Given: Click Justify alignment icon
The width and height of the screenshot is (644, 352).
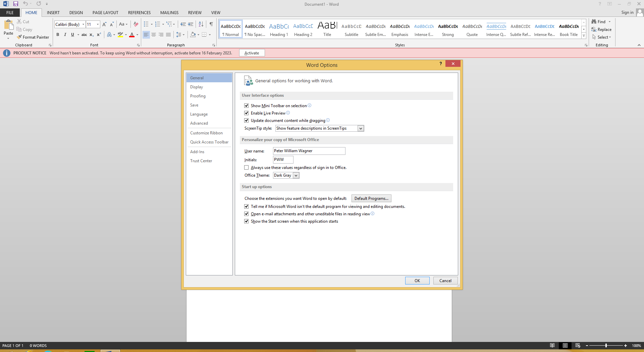Looking at the screenshot, I should (x=168, y=35).
